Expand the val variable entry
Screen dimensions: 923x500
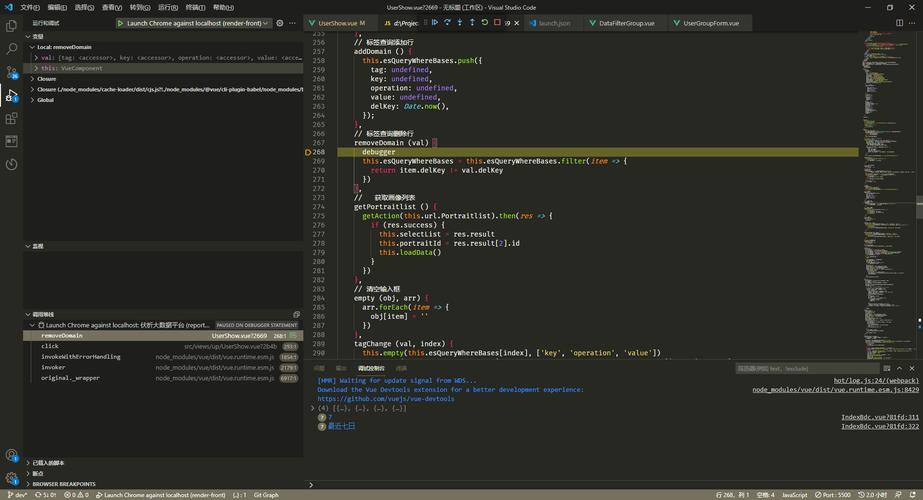[x=36, y=58]
